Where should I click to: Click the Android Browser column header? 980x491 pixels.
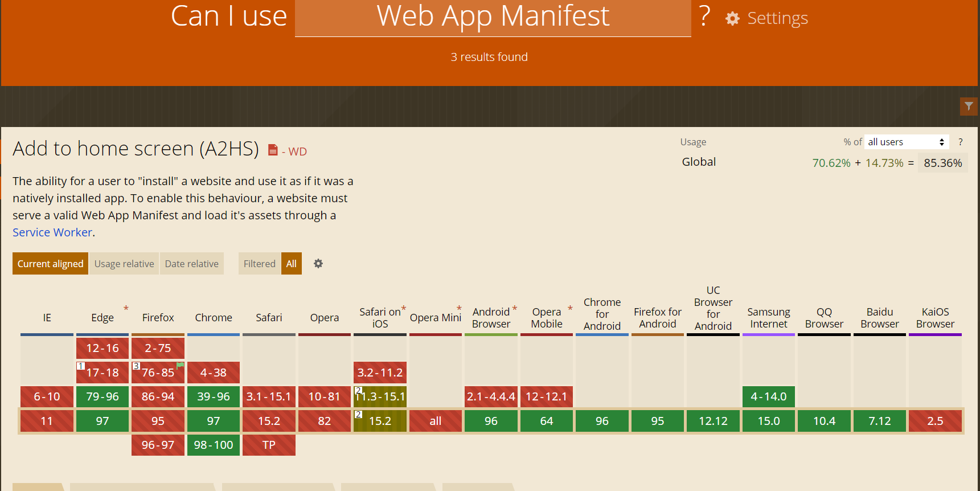click(x=491, y=318)
